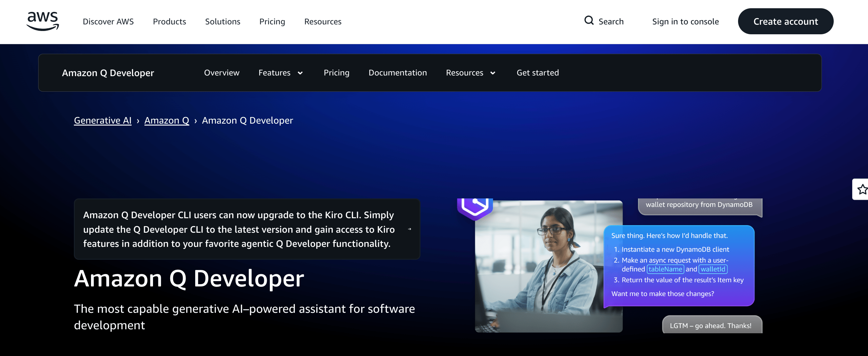Open Discover AWS menu
Screen dimensions: 868x356
tap(108, 21)
